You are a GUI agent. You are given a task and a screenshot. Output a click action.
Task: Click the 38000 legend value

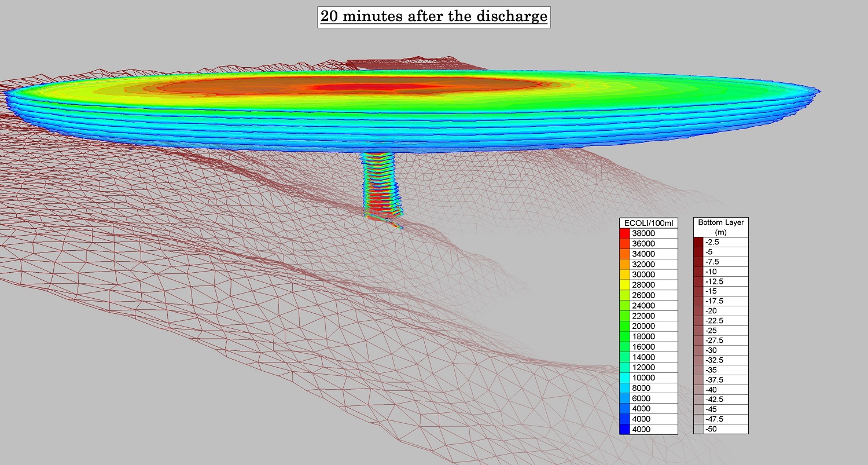[643, 233]
